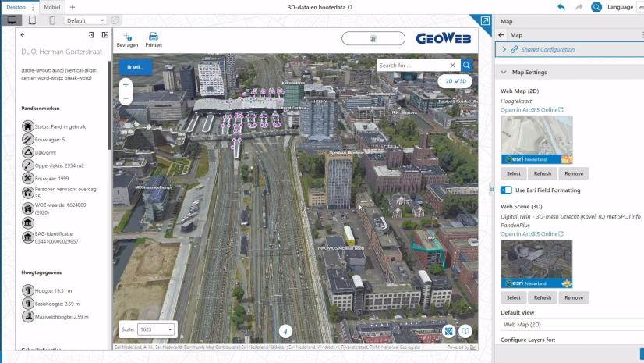
Task: Open Web Map in ArcGIS Online link
Action: coord(532,110)
